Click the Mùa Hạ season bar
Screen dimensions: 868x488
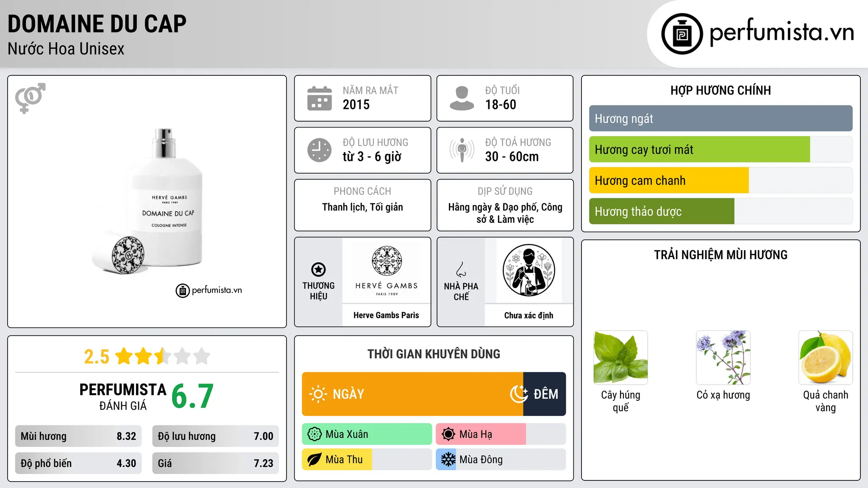coord(501,434)
